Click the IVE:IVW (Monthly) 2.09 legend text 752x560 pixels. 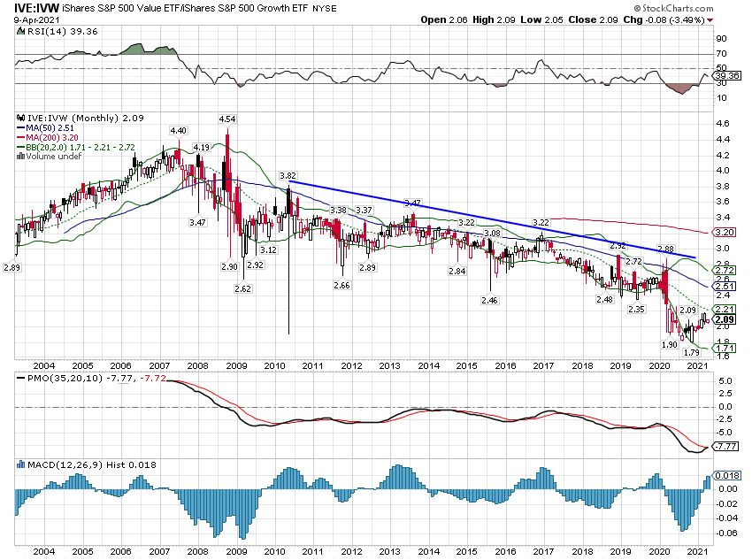(x=85, y=118)
